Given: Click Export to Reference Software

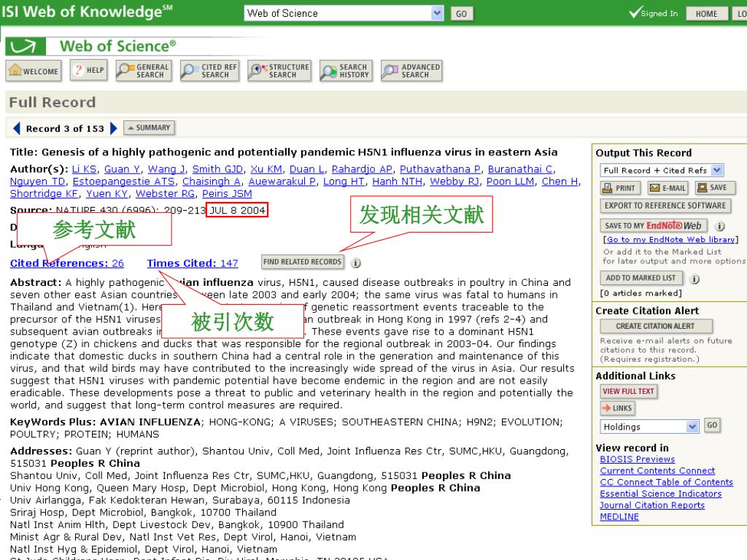Looking at the screenshot, I should pyautogui.click(x=665, y=206).
